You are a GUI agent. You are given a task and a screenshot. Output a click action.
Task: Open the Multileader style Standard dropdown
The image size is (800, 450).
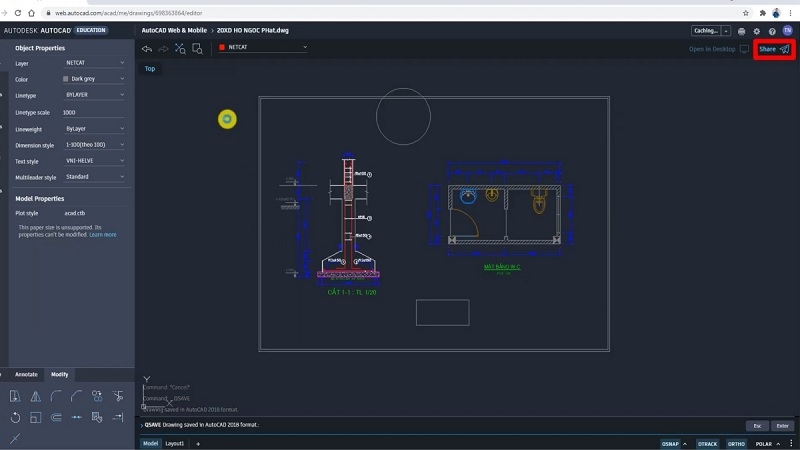tap(94, 177)
